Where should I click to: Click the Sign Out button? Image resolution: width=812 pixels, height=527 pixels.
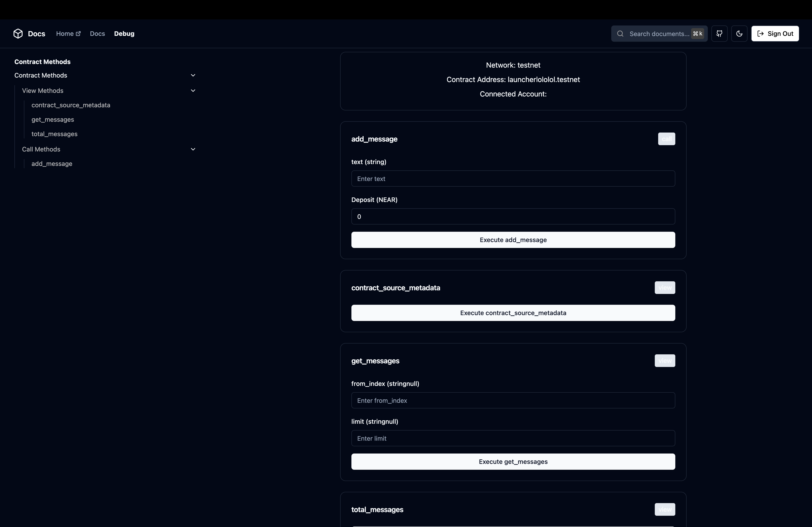pyautogui.click(x=775, y=33)
